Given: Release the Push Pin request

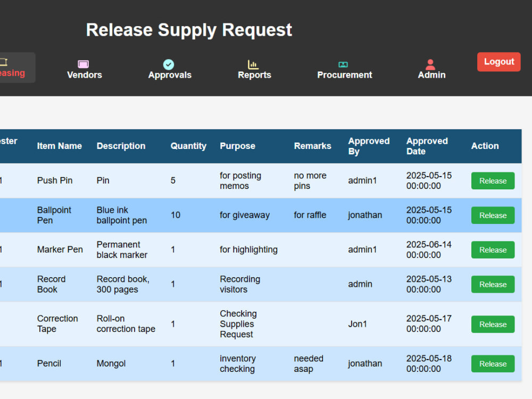Looking at the screenshot, I should (x=493, y=181).
